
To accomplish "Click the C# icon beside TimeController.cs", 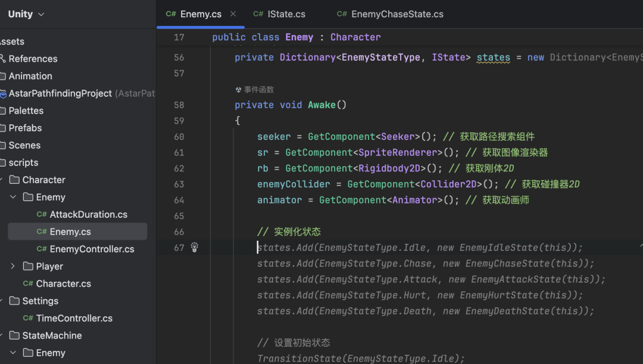I will tap(28, 318).
